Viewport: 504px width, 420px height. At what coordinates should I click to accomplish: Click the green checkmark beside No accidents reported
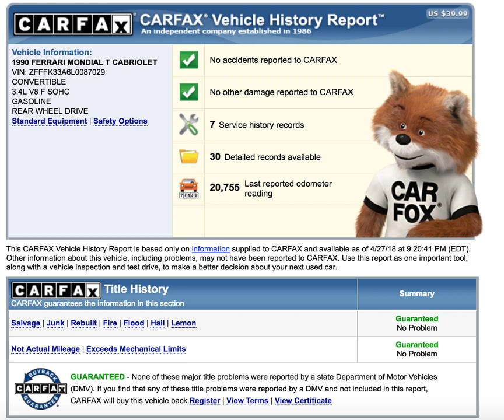[188, 60]
